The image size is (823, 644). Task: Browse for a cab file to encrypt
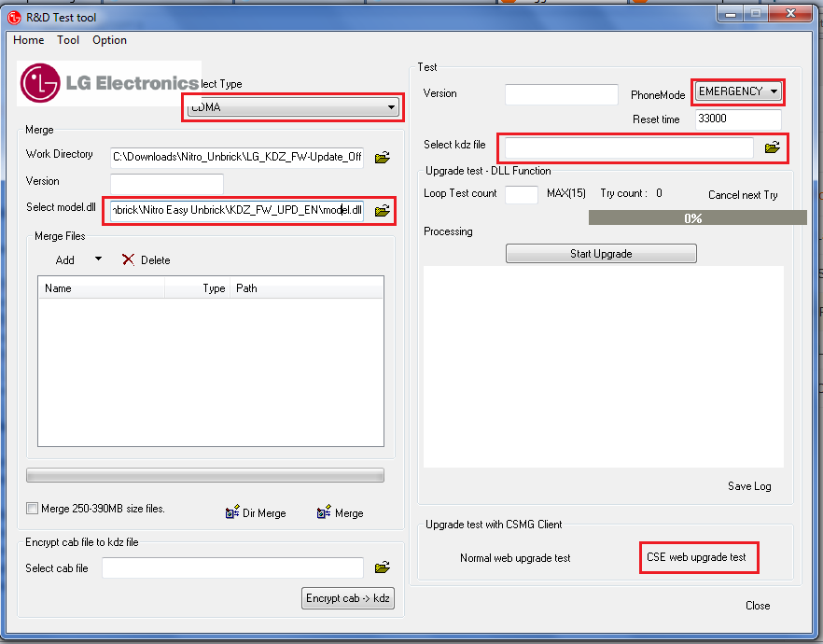pos(382,567)
